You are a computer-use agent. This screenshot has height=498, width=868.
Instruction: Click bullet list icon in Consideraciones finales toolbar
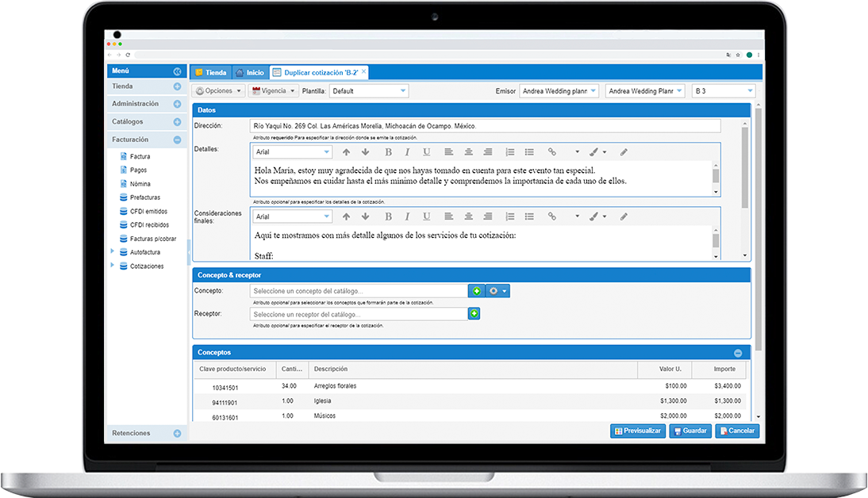(x=529, y=216)
